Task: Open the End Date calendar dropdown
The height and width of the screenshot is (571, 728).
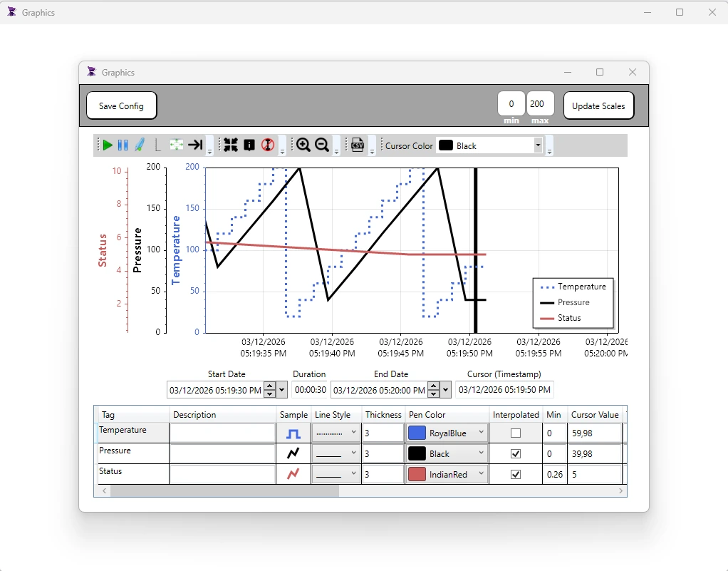Action: pos(445,390)
